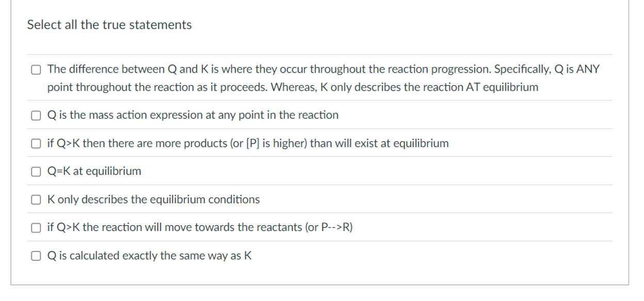The height and width of the screenshot is (301, 644).
Task: Tick 'Q is calculated exactly the same way as K'
Action: [35, 255]
